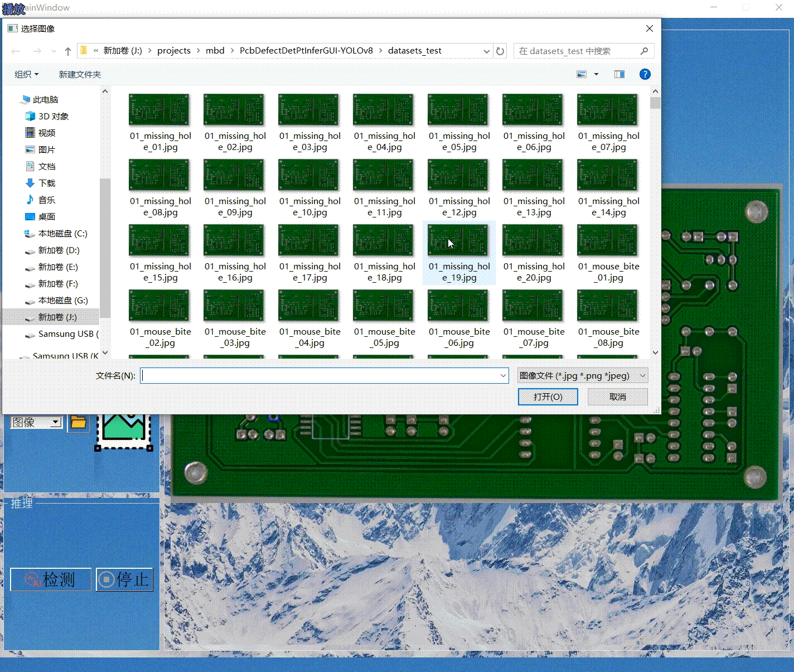
Task: Click the yellow open-folder icon in main window
Action: (x=79, y=422)
